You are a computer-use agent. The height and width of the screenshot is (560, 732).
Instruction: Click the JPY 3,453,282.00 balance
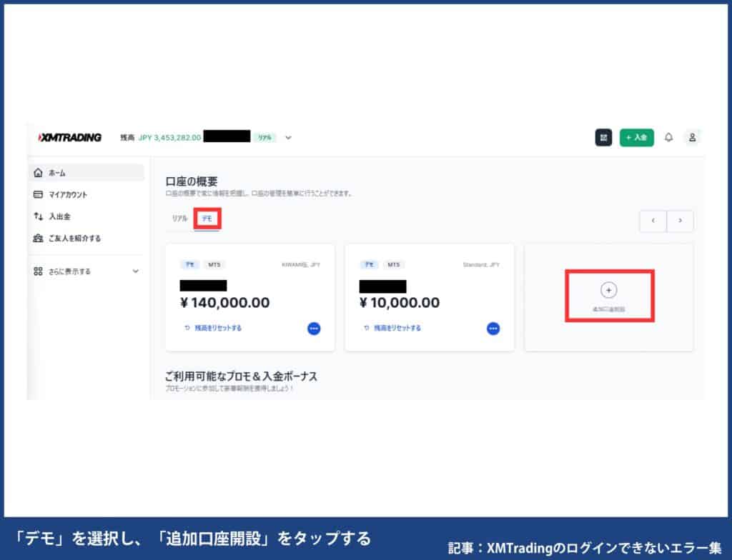point(170,138)
